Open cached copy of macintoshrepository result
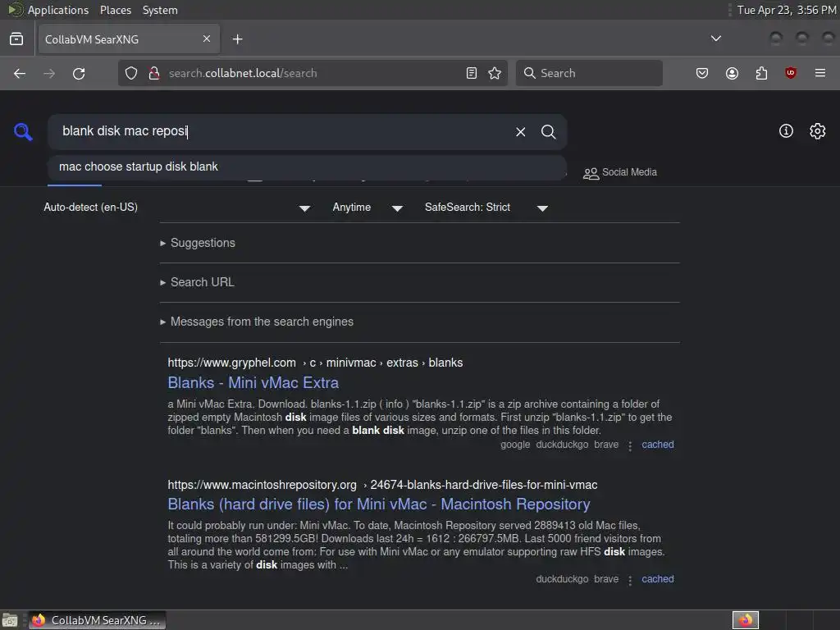The width and height of the screenshot is (840, 630). [657, 579]
